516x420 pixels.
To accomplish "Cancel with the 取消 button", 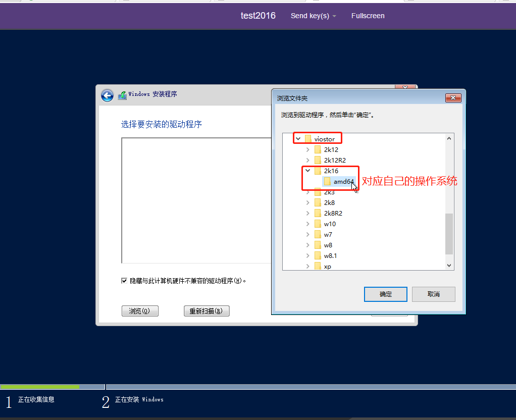I will tap(433, 294).
